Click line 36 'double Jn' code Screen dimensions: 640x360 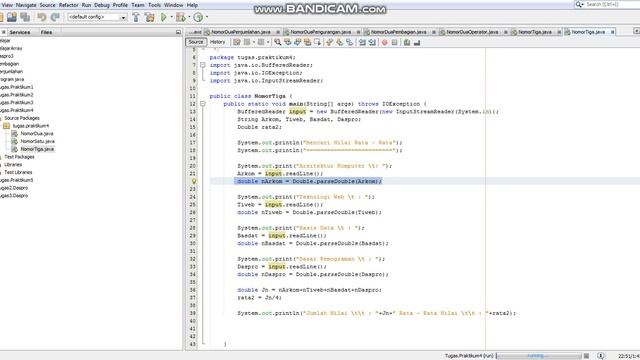click(309, 290)
